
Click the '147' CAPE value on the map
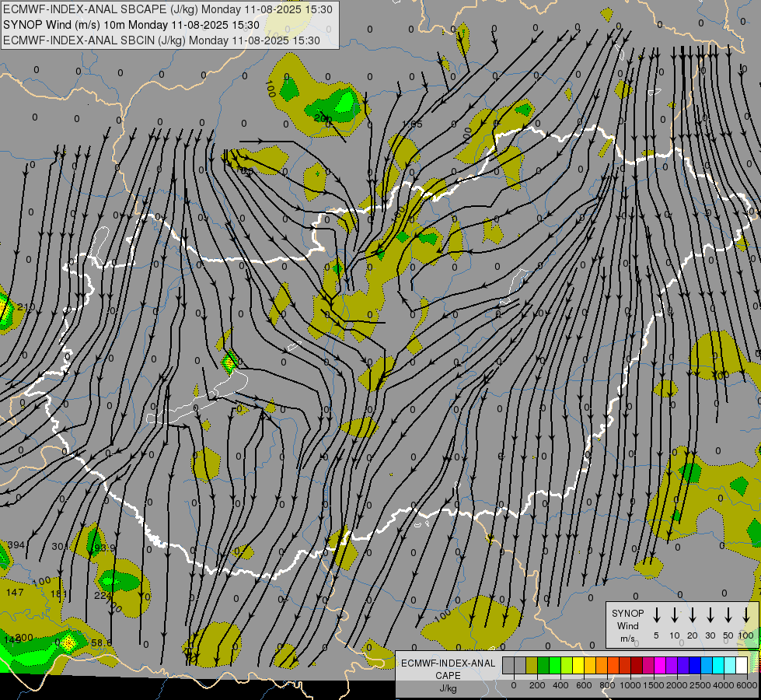pos(15,592)
